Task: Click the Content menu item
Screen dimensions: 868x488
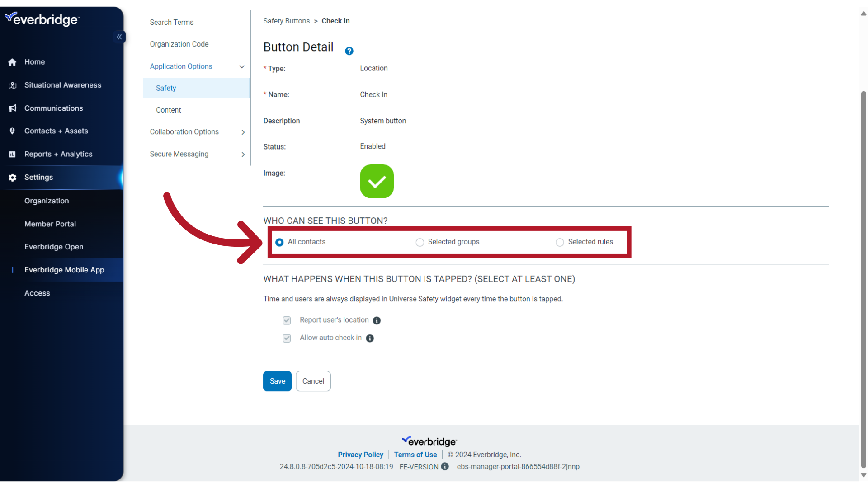Action: point(168,110)
